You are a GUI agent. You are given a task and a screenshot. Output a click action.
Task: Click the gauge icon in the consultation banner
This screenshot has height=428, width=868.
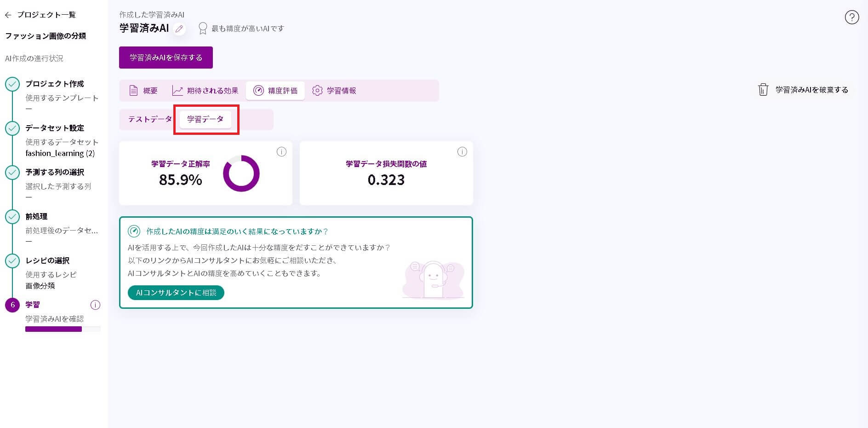[134, 231]
